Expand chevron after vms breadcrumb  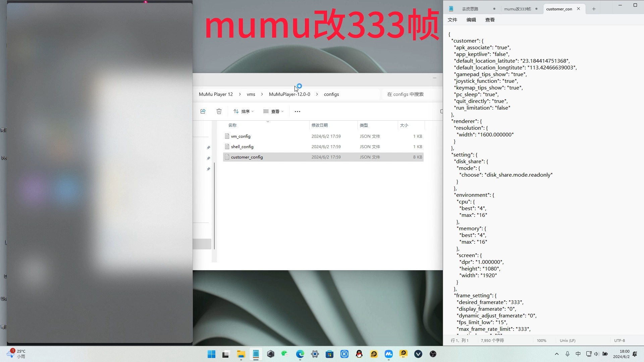coord(262,95)
